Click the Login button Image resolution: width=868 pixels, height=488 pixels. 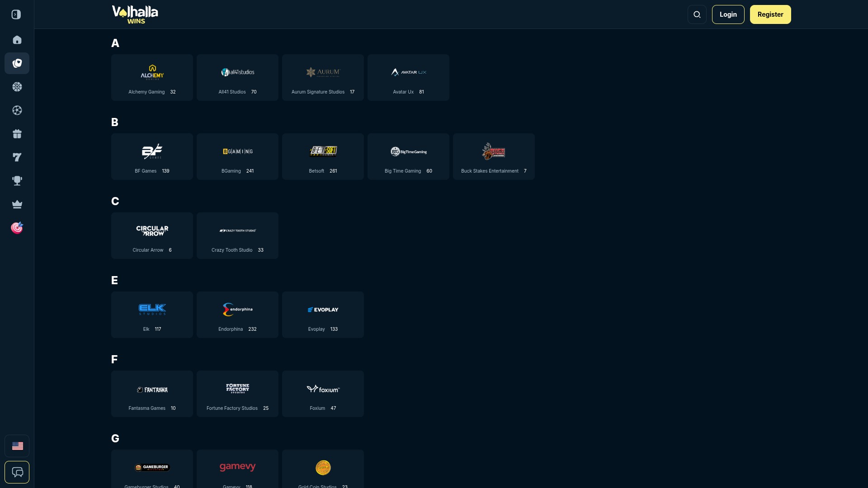[728, 14]
